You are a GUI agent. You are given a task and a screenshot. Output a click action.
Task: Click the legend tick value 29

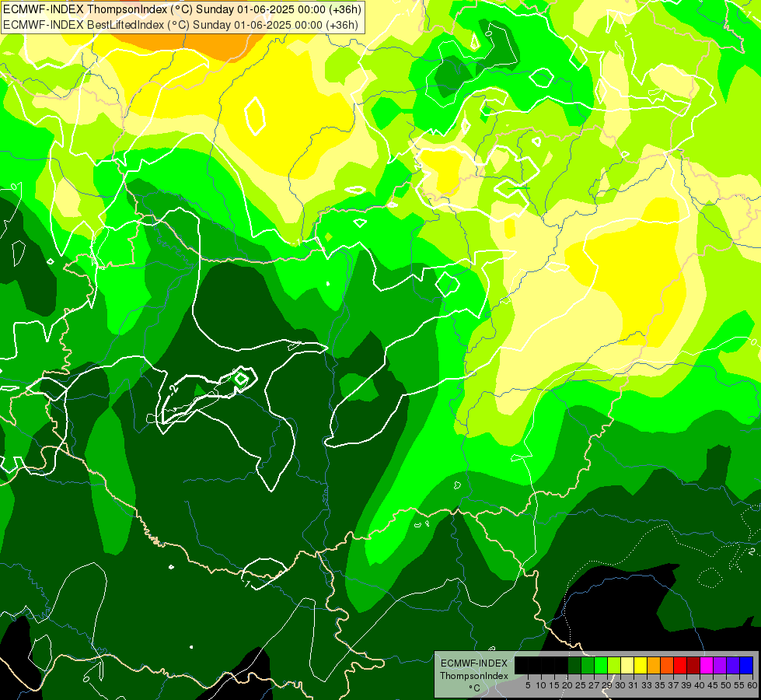click(606, 685)
